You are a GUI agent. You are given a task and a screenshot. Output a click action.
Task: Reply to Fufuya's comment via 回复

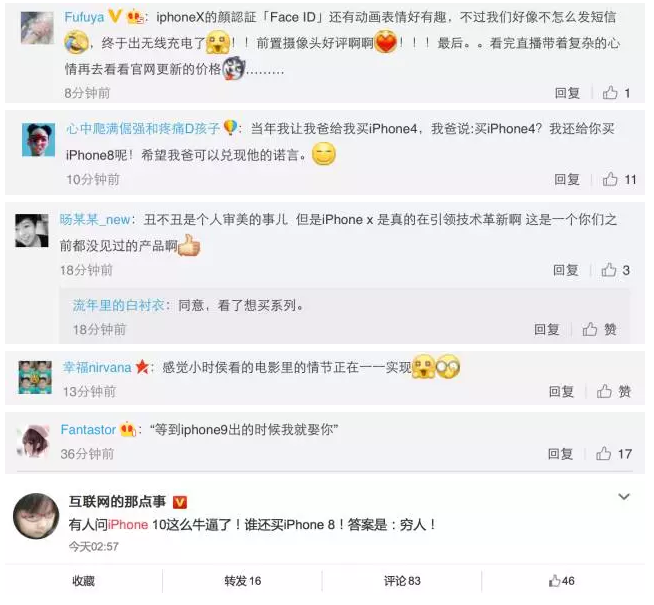tap(567, 93)
